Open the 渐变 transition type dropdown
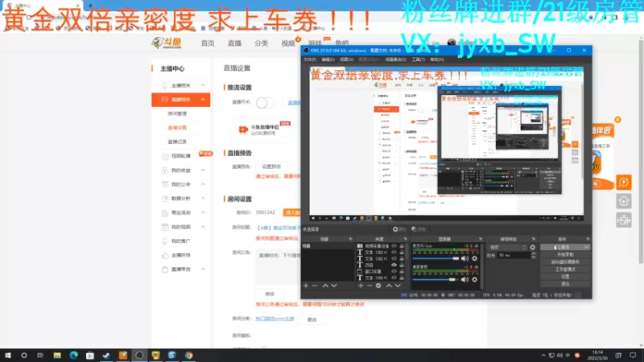The width and height of the screenshot is (644, 362). (x=508, y=248)
